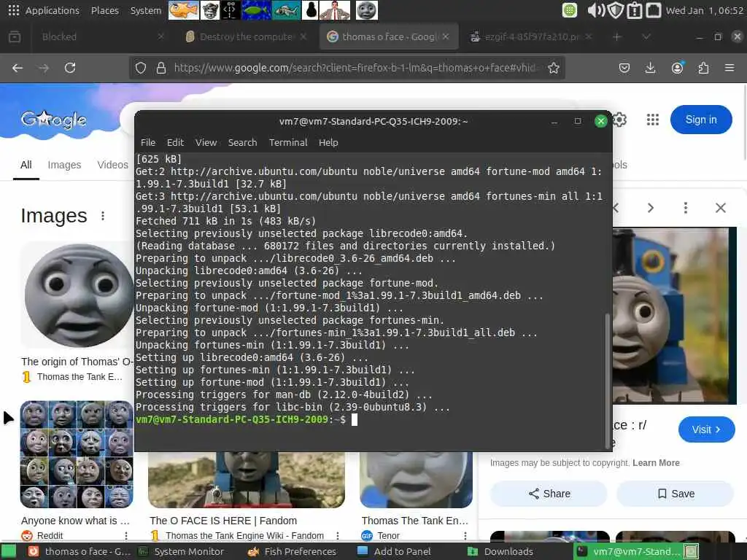Close the thomas o face tab
747x560 pixels.
[446, 36]
